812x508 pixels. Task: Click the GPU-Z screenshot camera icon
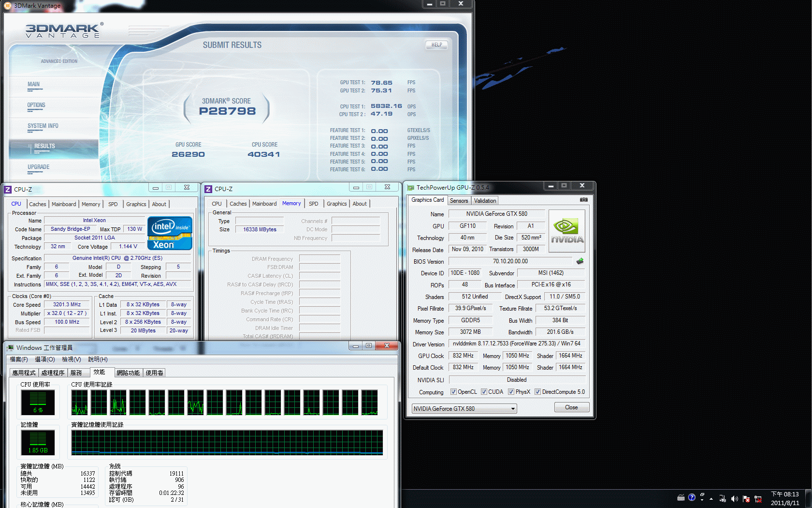pos(583,200)
